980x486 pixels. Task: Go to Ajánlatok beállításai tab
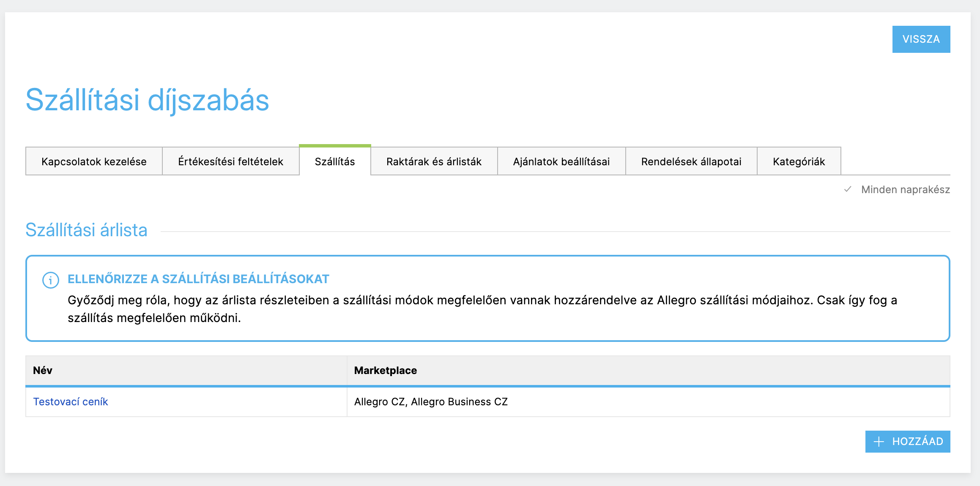(x=561, y=161)
